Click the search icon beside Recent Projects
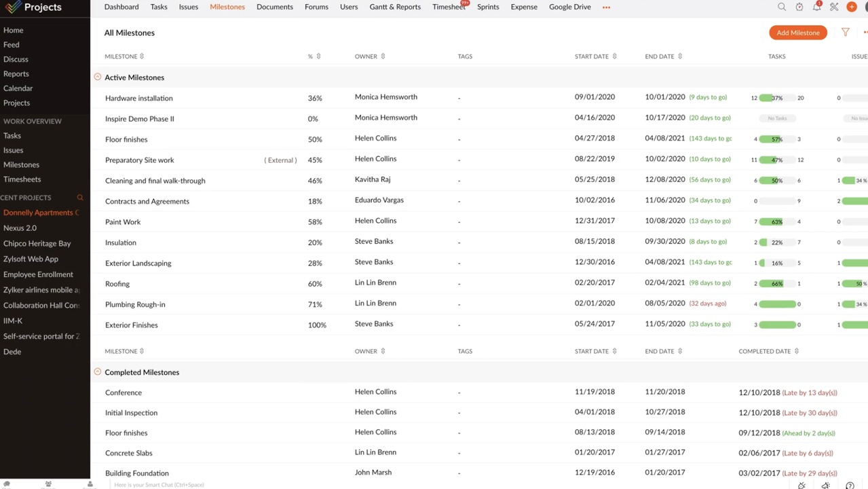Image resolution: width=868 pixels, height=489 pixels. tap(80, 198)
